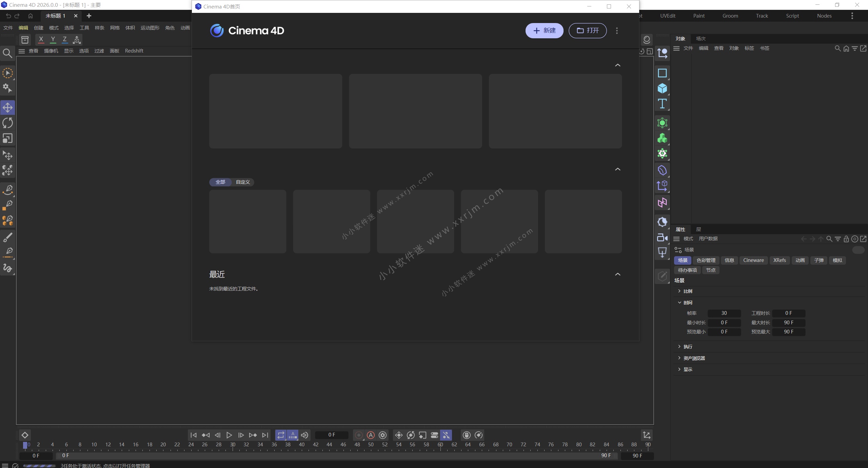Viewport: 868px width, 468px height.
Task: Click the Text spline tool icon
Action: tap(662, 104)
